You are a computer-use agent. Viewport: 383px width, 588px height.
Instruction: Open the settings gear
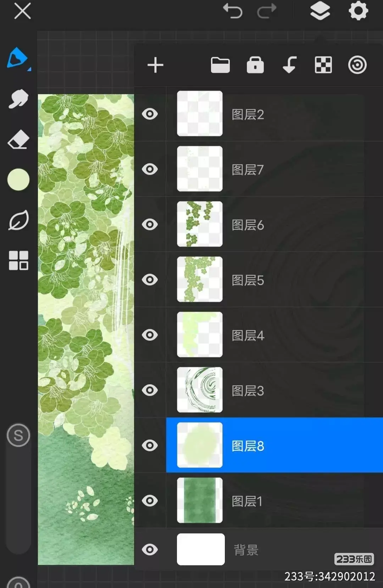pos(358,11)
